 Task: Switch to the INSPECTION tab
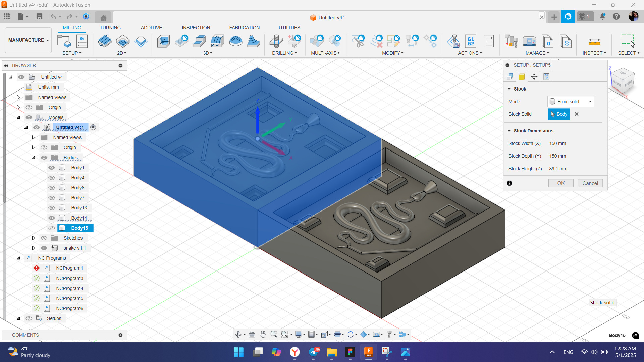(x=196, y=28)
